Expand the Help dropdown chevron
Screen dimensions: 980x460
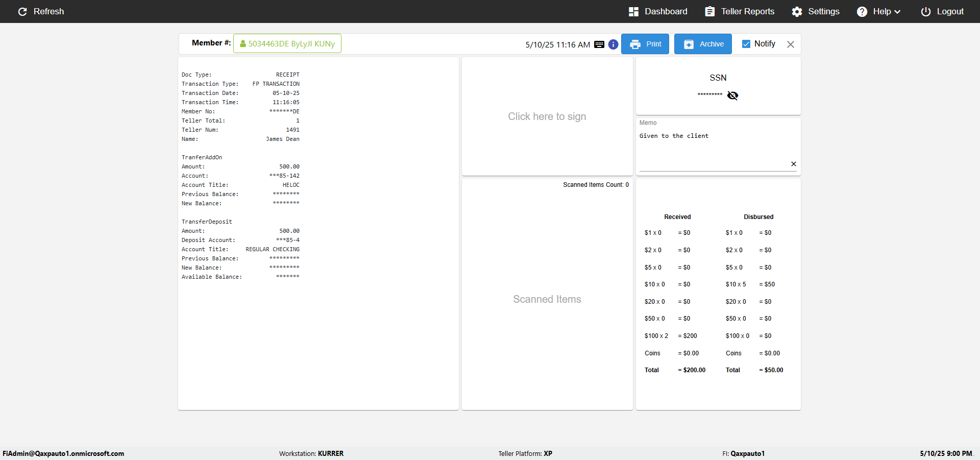(x=897, y=12)
